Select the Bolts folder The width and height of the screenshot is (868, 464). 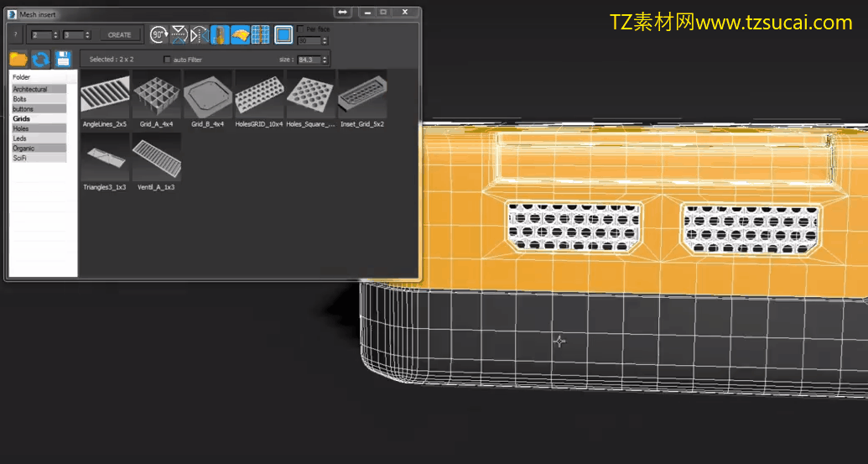pos(39,99)
